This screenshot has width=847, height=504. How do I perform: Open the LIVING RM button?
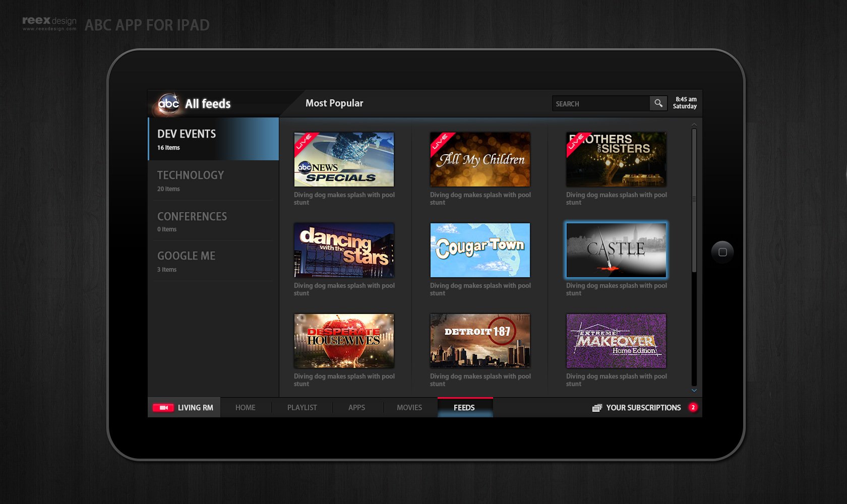point(184,408)
